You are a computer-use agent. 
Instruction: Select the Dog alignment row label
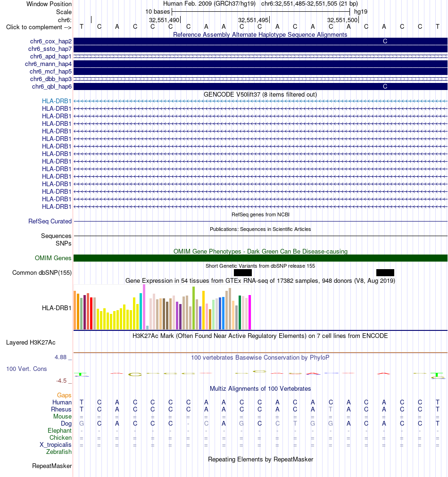[x=66, y=424]
